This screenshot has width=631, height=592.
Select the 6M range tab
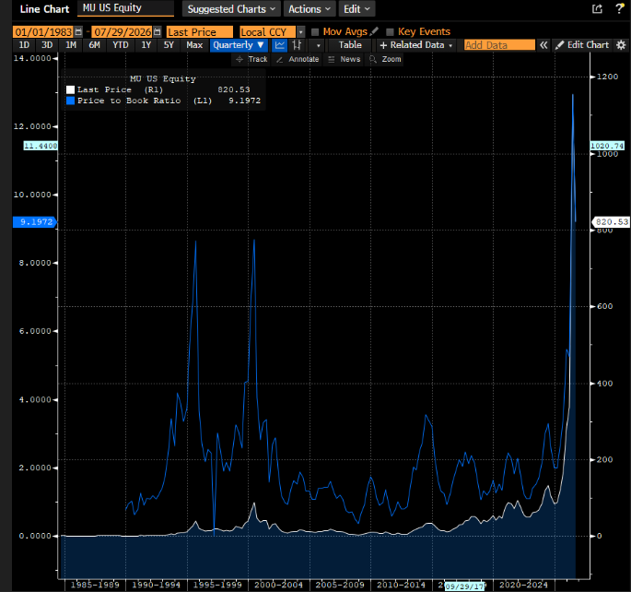coord(94,45)
